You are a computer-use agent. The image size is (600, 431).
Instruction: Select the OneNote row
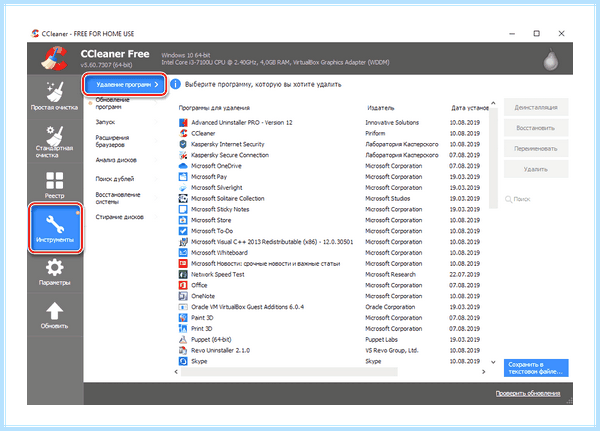[x=330, y=296]
